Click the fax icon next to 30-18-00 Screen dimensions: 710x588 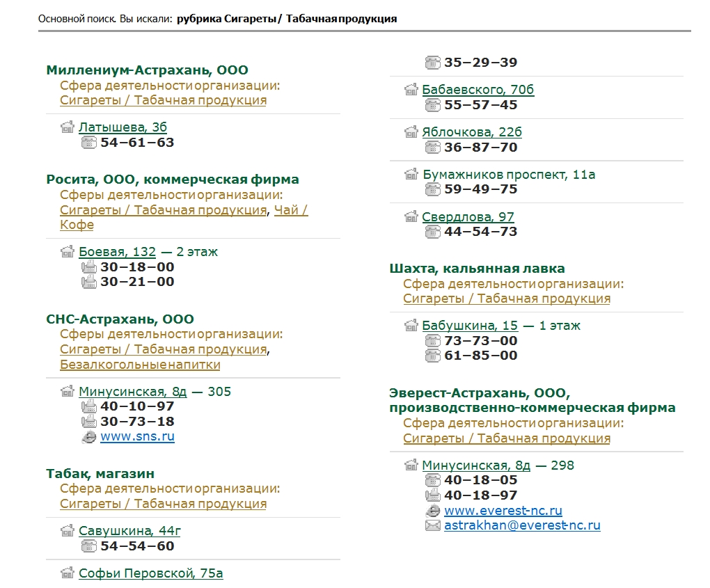coord(89,267)
